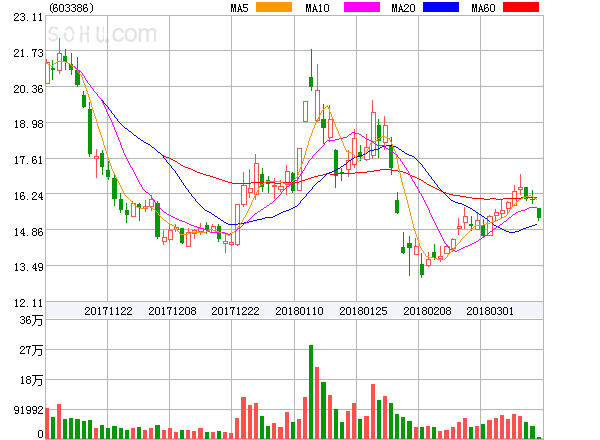Click the 91992 volume axis label

pos(28,410)
